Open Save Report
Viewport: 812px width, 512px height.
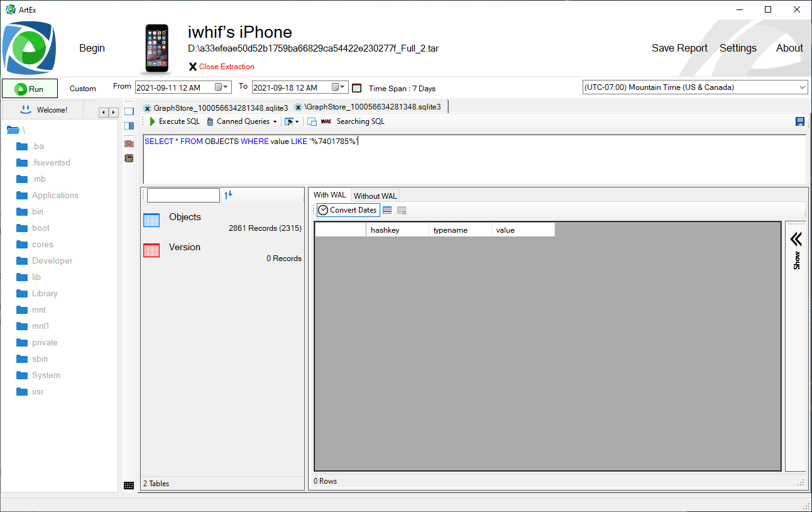[679, 48]
